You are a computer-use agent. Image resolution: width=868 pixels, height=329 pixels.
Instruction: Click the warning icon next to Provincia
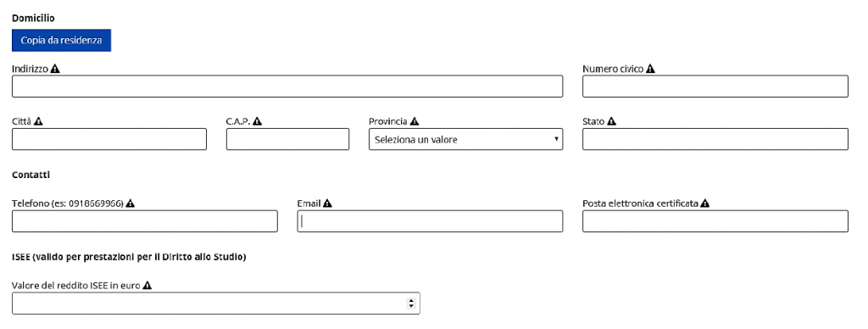click(x=415, y=121)
